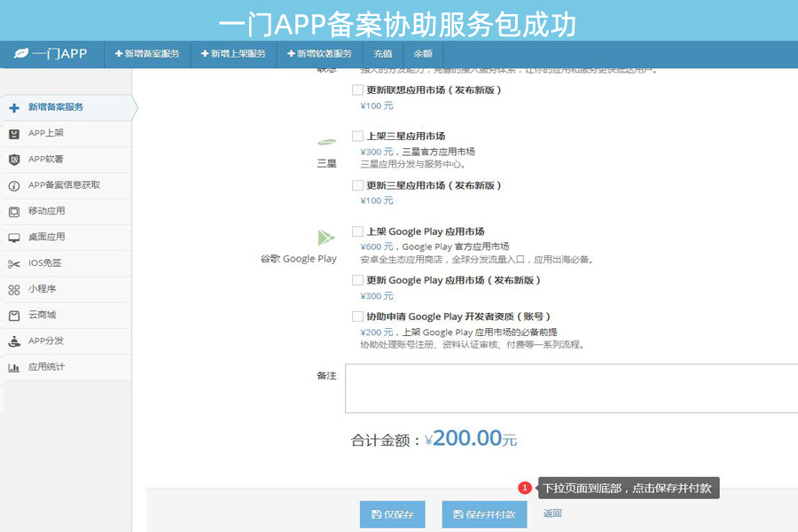This screenshot has height=532, width=798.
Task: Click the 三星 label under Samsung logo
Action: [326, 163]
